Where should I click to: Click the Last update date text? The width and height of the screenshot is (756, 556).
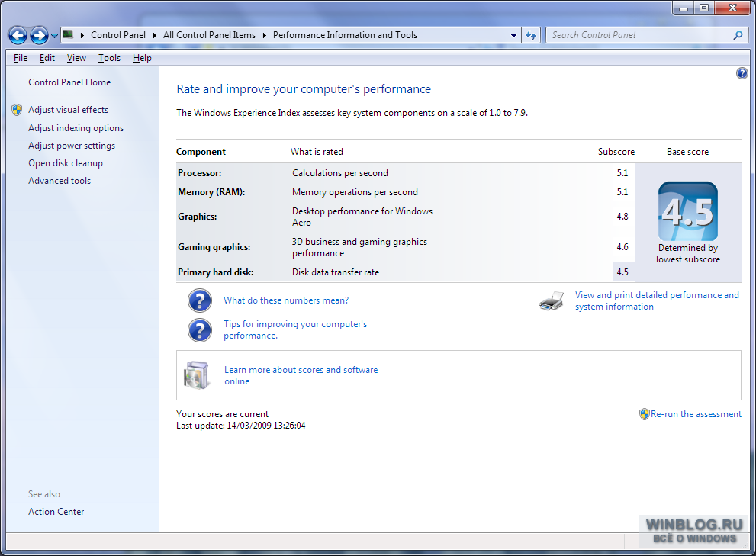click(240, 426)
